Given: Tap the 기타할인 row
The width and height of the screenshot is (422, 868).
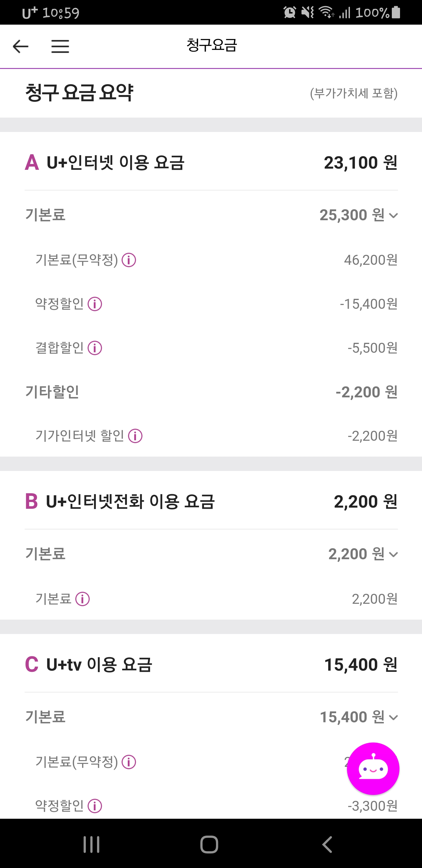Looking at the screenshot, I should [x=211, y=392].
